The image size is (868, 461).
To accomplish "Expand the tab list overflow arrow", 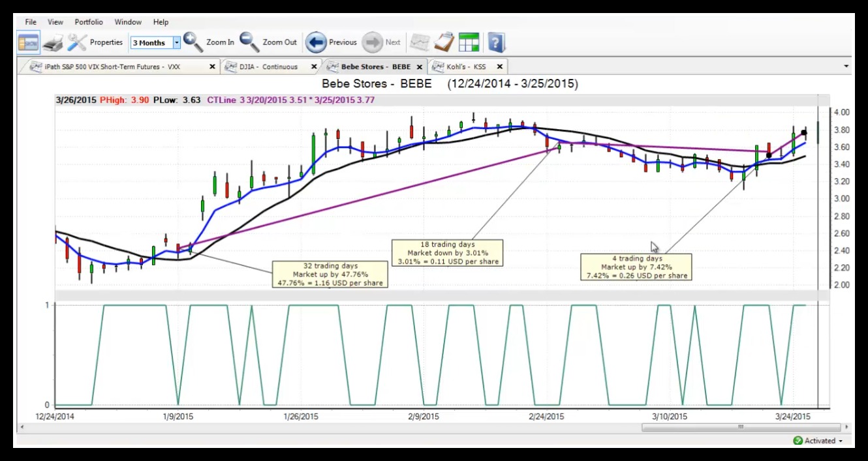I will coord(846,67).
